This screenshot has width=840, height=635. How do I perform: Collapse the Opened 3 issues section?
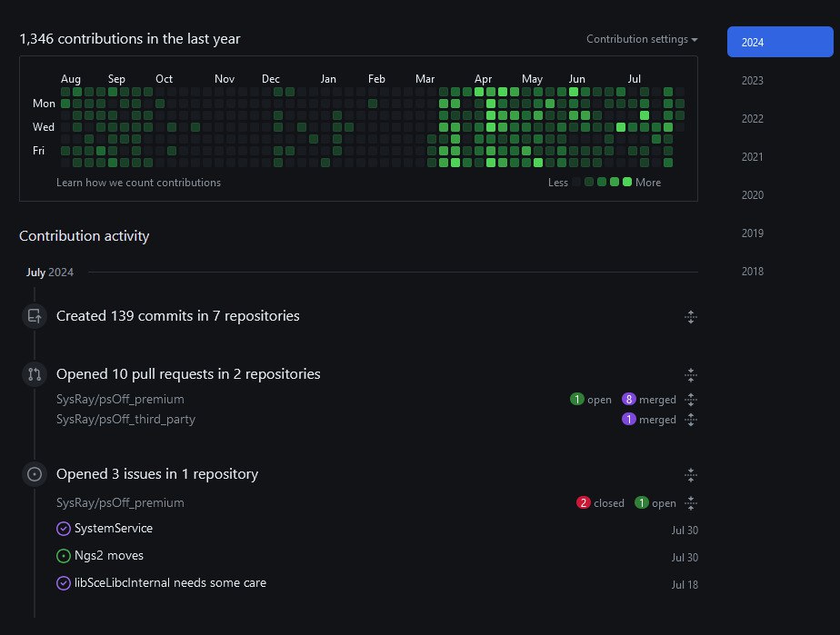pyautogui.click(x=690, y=474)
